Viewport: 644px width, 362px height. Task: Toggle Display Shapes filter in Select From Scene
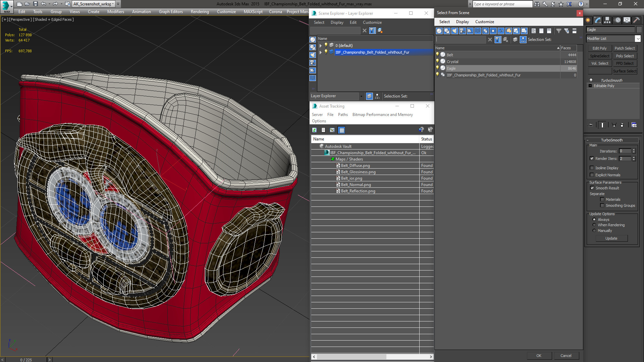pos(447,31)
